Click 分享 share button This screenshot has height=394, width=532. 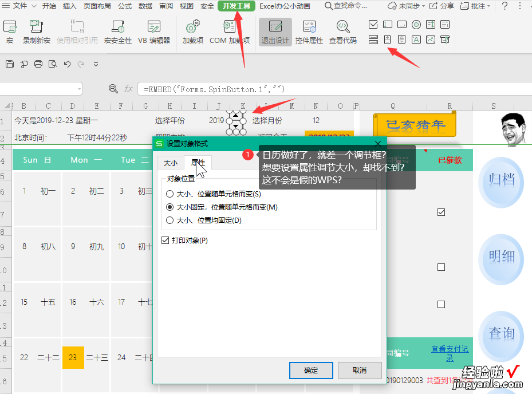(x=442, y=6)
